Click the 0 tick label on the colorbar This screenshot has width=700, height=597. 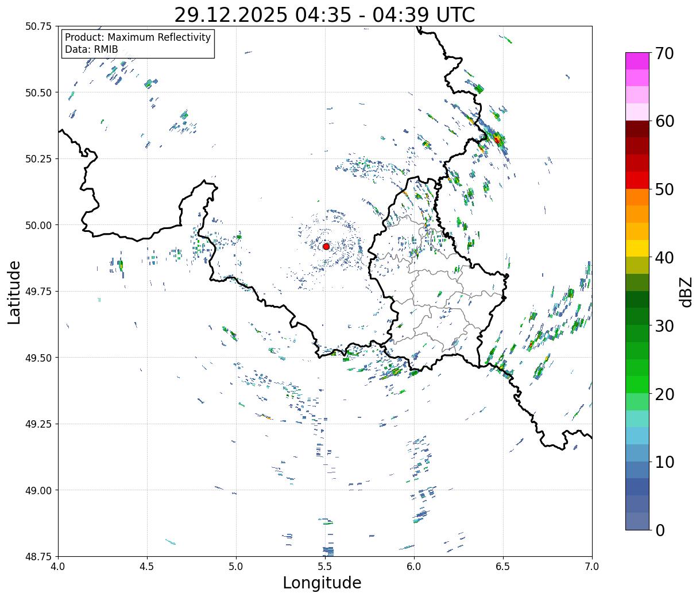[660, 530]
